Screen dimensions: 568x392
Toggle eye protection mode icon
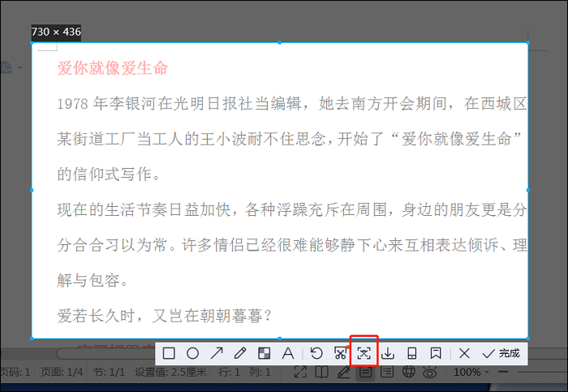pyautogui.click(x=430, y=372)
